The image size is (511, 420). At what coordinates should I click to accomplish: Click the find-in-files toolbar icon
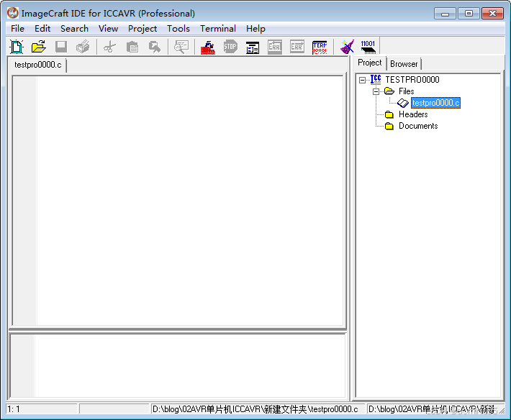coord(155,47)
